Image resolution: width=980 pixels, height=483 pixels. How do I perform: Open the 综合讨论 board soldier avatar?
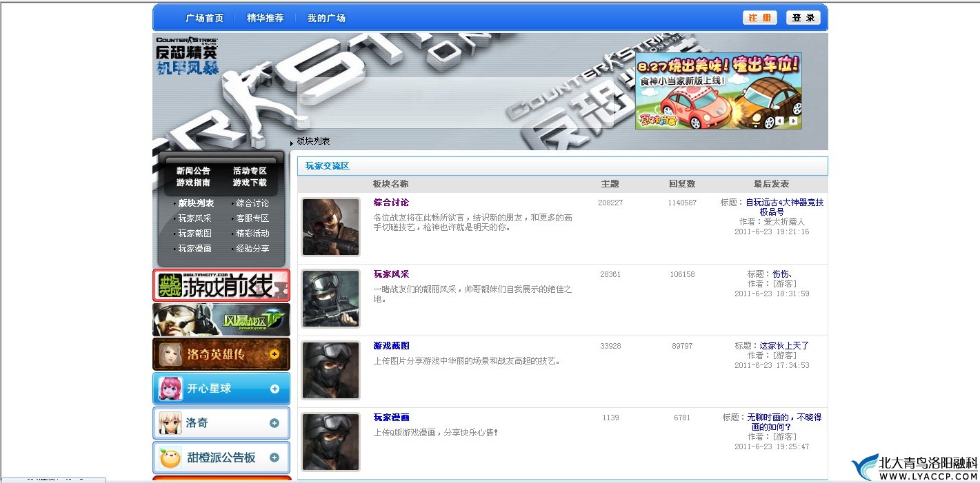tap(331, 227)
